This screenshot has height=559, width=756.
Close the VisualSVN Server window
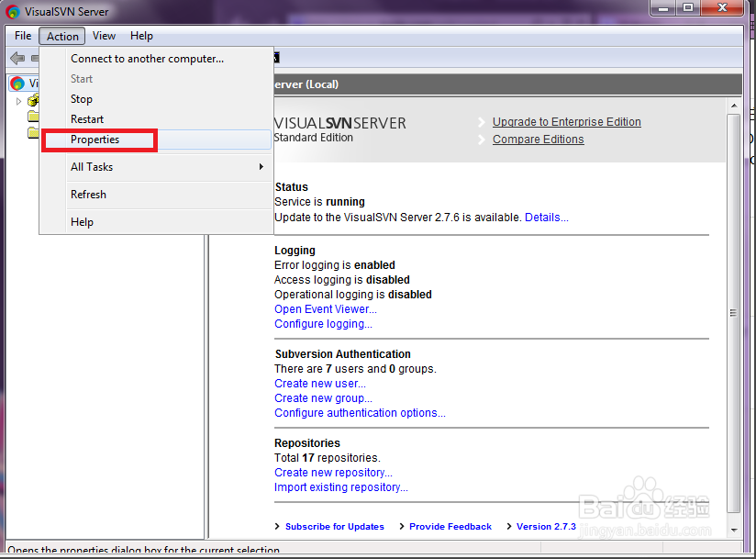pos(722,8)
